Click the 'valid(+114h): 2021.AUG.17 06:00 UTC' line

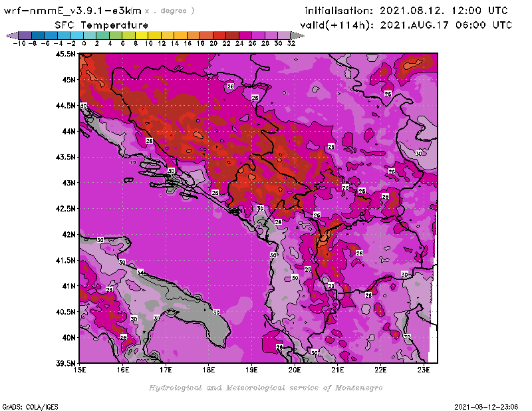coord(406,25)
